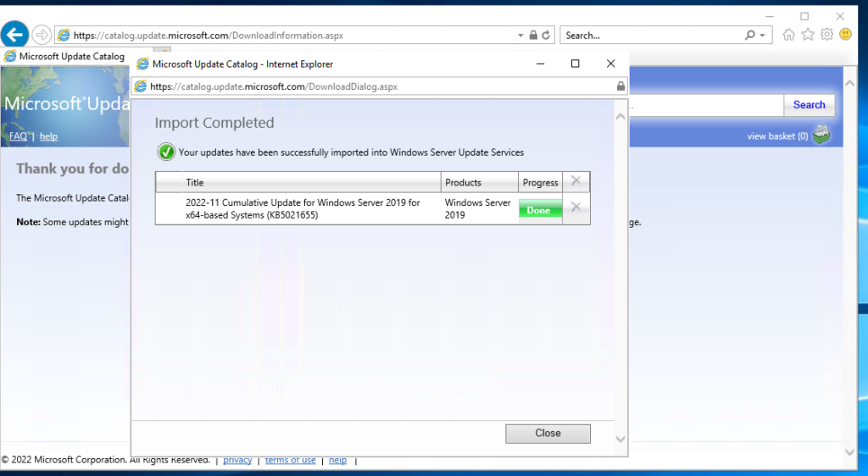Click the Thank you for downloading heading
Viewport: 868px width, 476px height.
(73, 169)
